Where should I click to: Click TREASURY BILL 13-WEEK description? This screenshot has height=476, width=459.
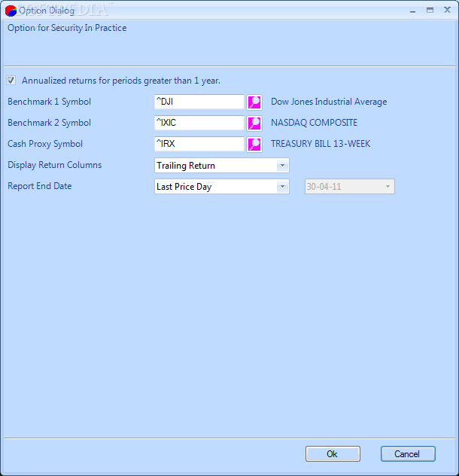pos(321,144)
